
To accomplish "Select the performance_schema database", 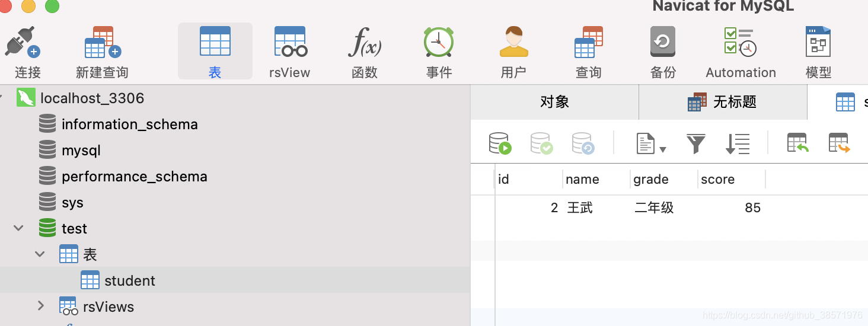I will pos(135,177).
